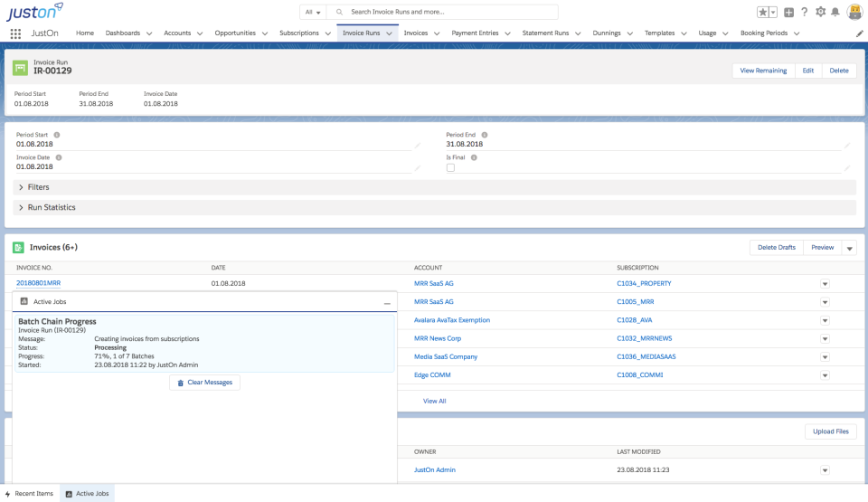This screenshot has width=868, height=502.
Task: Open the Avalara AvaTax Exemption account link
Action: click(452, 320)
